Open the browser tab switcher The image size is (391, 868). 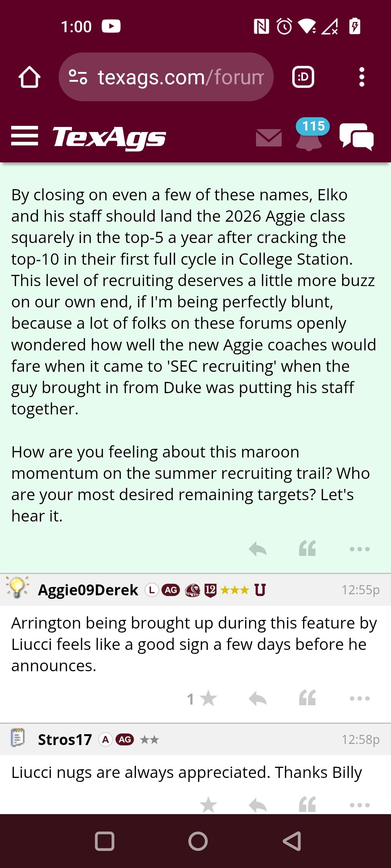(x=303, y=77)
